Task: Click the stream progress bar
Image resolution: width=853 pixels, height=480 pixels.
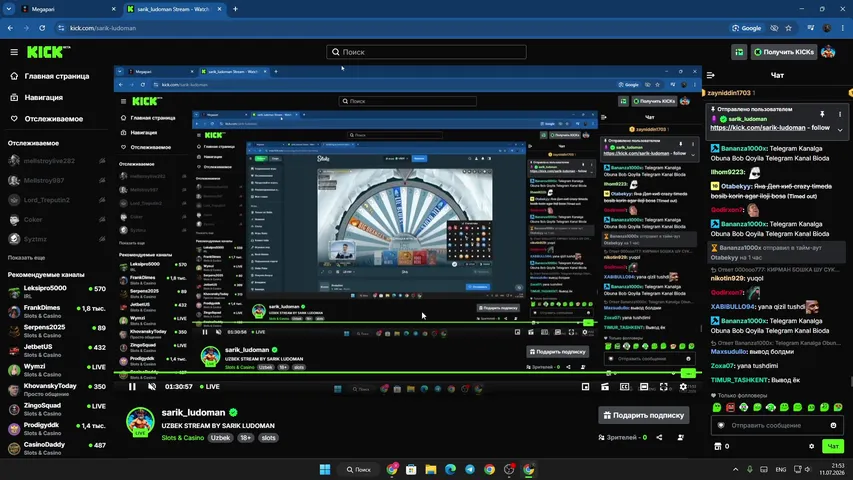Action: pos(408,373)
